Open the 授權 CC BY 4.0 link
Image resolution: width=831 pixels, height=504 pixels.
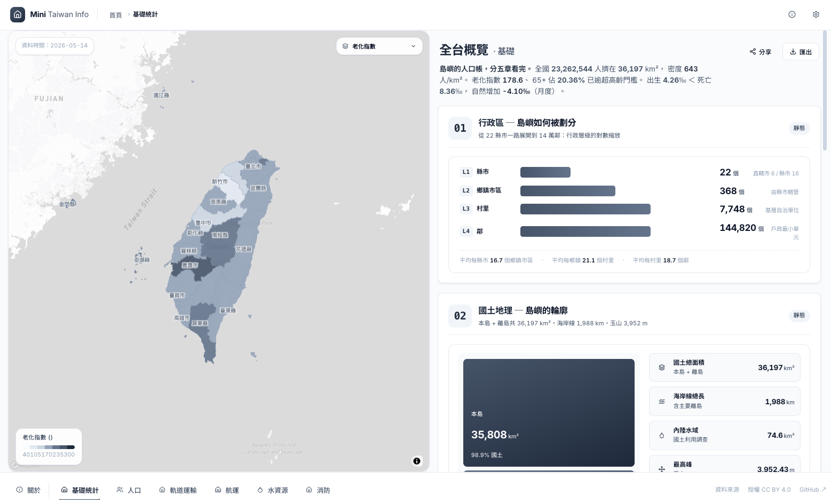pos(769,490)
